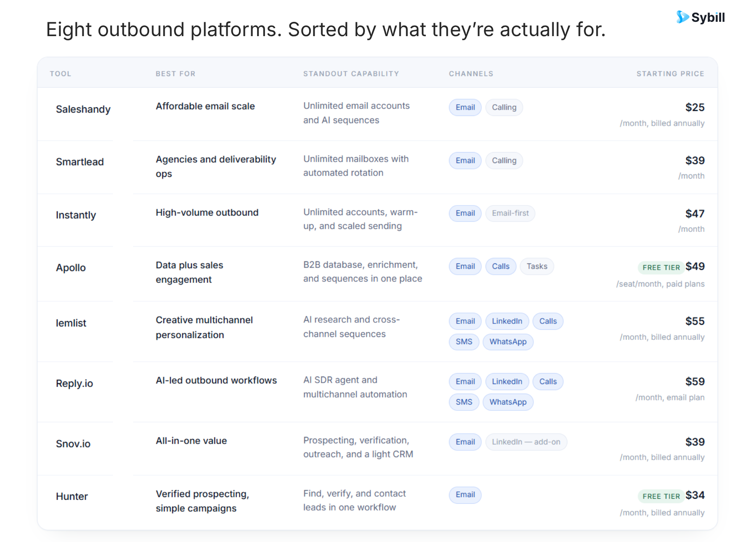This screenshot has height=542, width=756.
Task: Click the $25 Saleshandy price
Action: click(x=695, y=107)
